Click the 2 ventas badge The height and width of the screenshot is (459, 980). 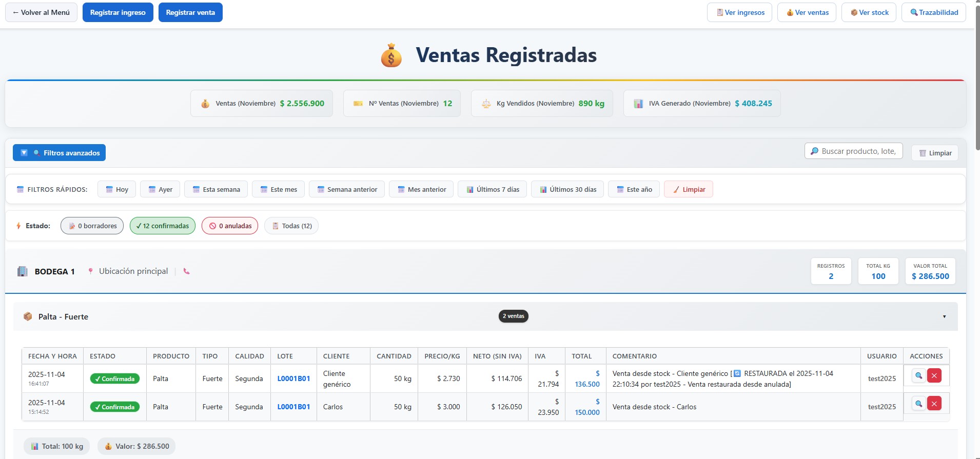[x=514, y=316]
